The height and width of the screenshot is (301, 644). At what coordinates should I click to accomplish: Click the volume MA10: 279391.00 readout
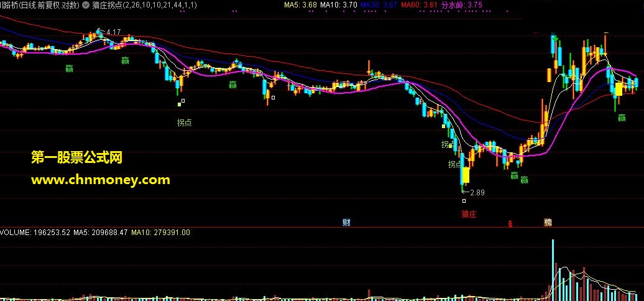[x=160, y=233]
